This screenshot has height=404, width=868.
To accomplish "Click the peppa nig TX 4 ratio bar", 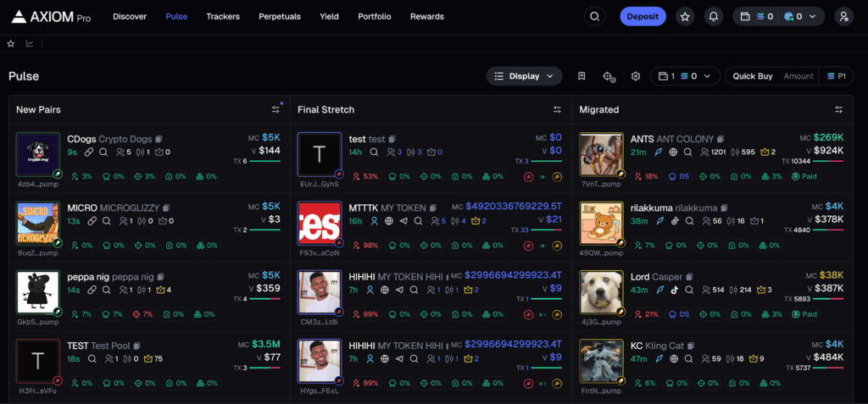I will (x=265, y=299).
